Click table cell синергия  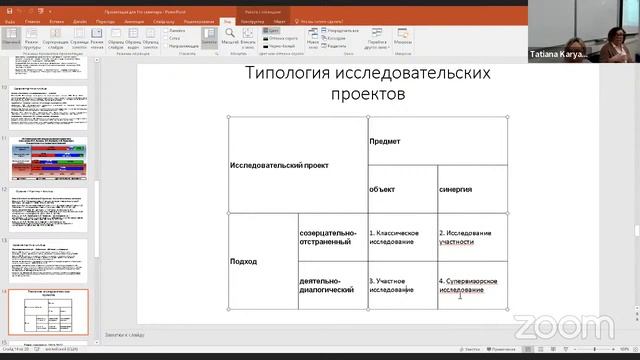coord(472,189)
